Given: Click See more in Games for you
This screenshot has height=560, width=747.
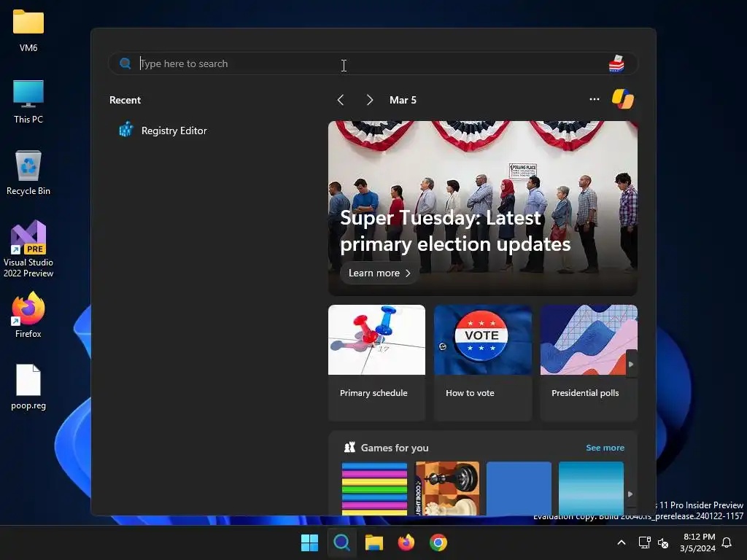Looking at the screenshot, I should tap(605, 448).
